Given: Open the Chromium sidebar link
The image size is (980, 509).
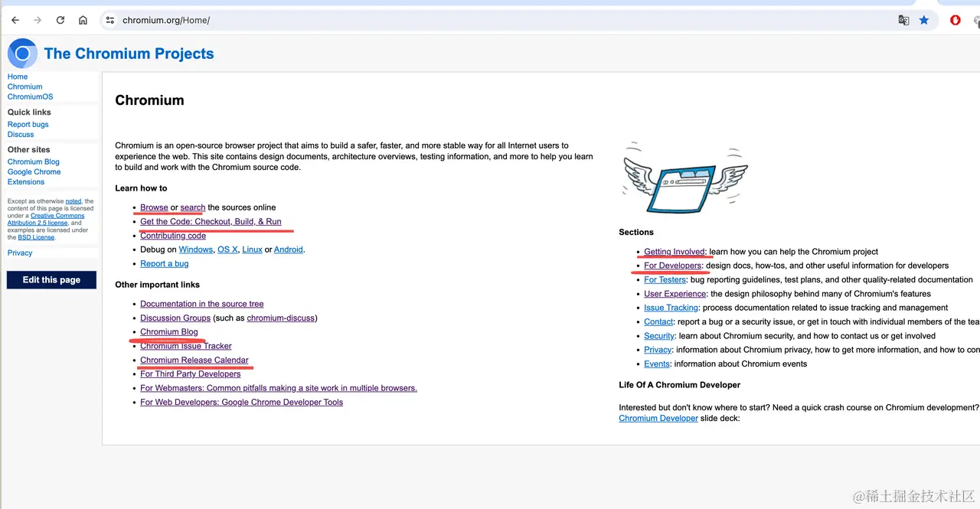Looking at the screenshot, I should pos(25,86).
